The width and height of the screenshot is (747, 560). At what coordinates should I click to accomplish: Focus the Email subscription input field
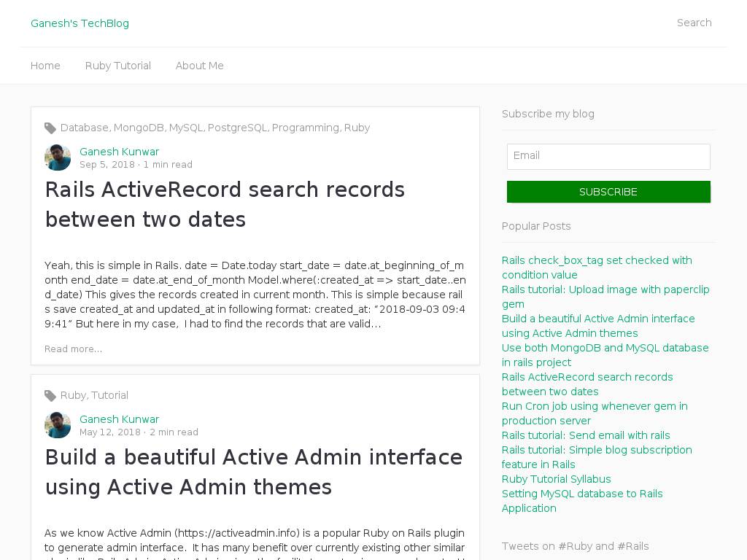coord(608,156)
